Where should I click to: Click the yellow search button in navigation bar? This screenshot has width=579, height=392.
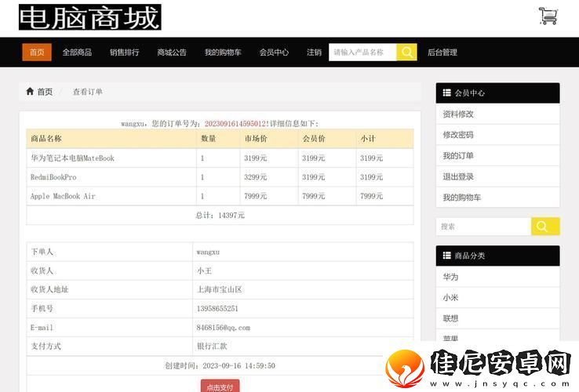(406, 52)
